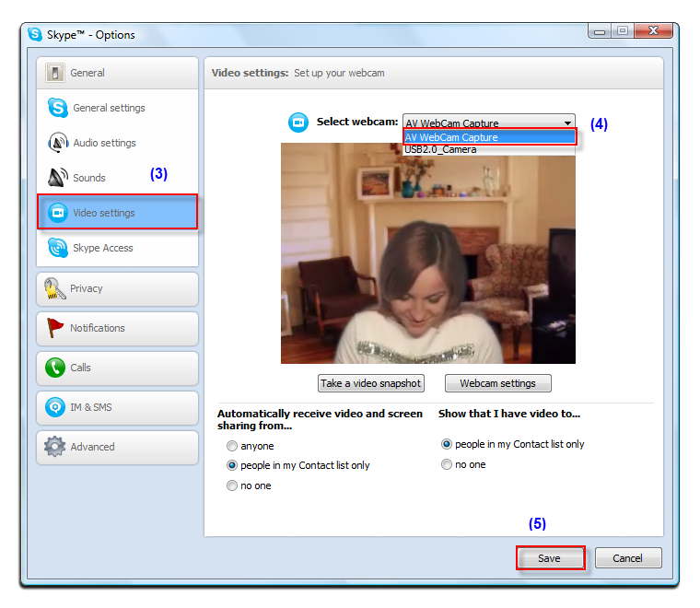Viewport: 700px width, 608px height.
Task: Select Video settings in sidebar
Action: coord(117,212)
